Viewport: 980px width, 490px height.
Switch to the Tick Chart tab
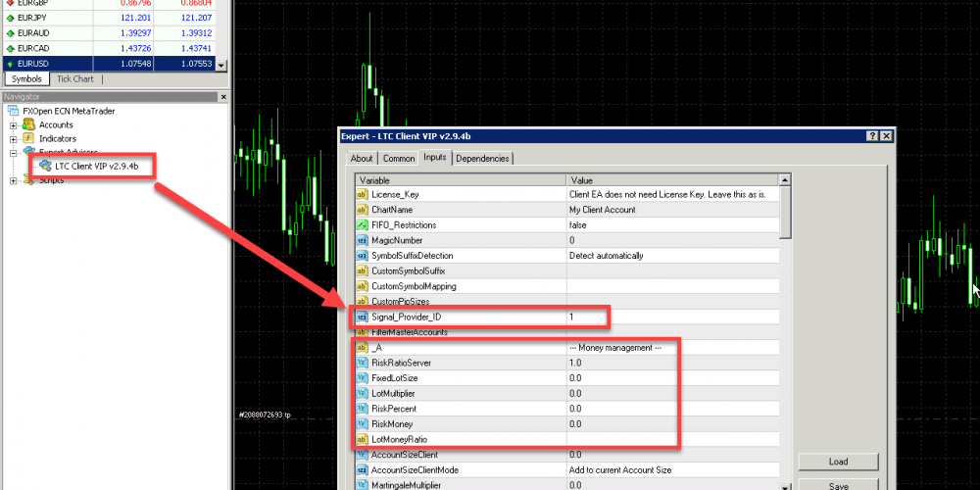(75, 79)
